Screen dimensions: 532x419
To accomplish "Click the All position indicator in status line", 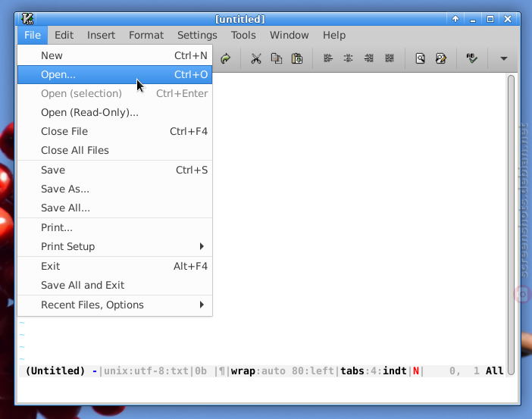I will click(x=494, y=371).
